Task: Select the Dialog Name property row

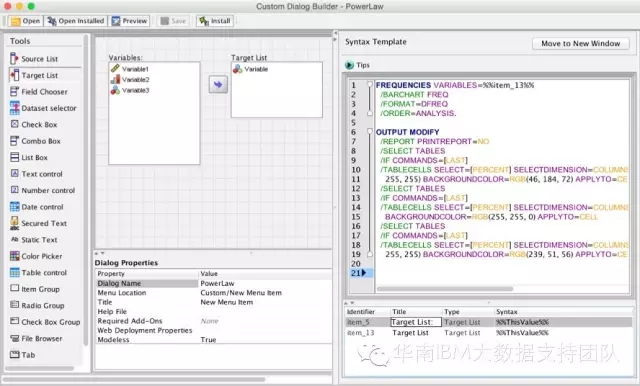Action: tap(213, 283)
